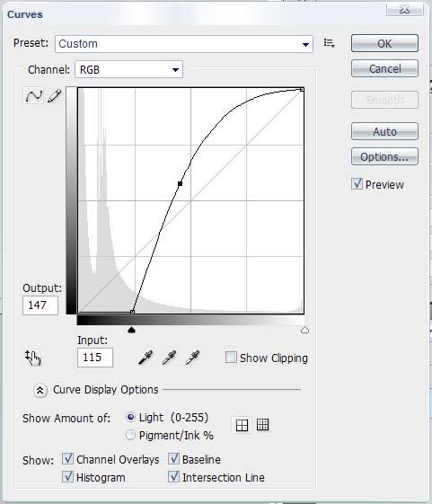Image resolution: width=432 pixels, height=504 pixels.
Task: Click the Auto button
Action: [x=384, y=131]
